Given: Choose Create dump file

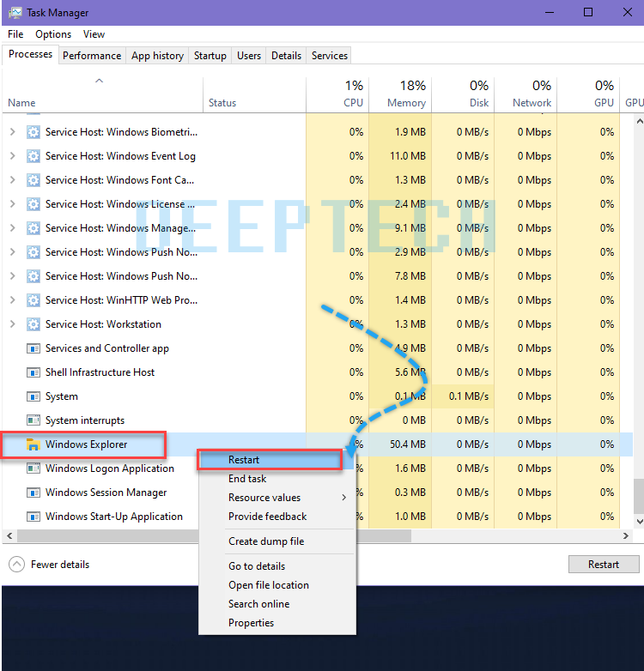Looking at the screenshot, I should 277,541.
